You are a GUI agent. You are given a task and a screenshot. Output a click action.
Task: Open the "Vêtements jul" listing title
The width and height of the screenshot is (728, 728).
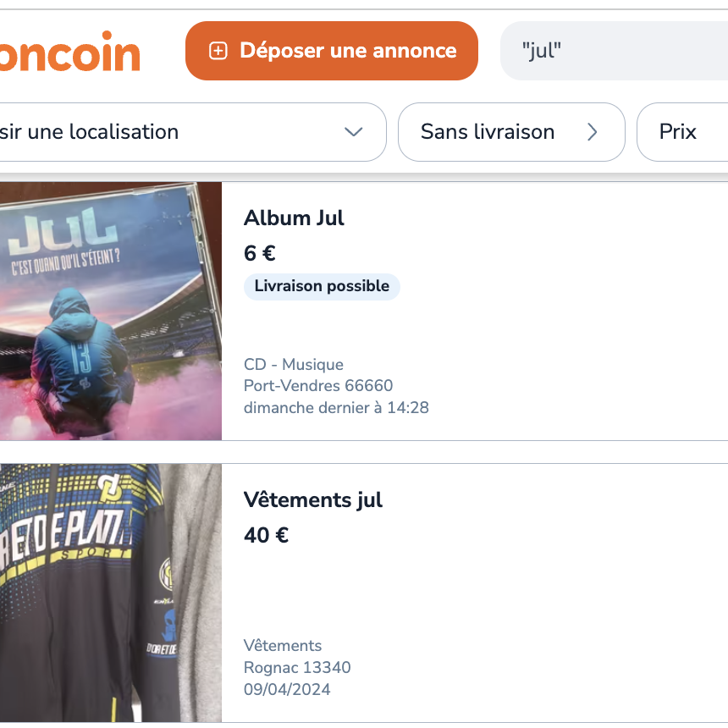click(313, 499)
